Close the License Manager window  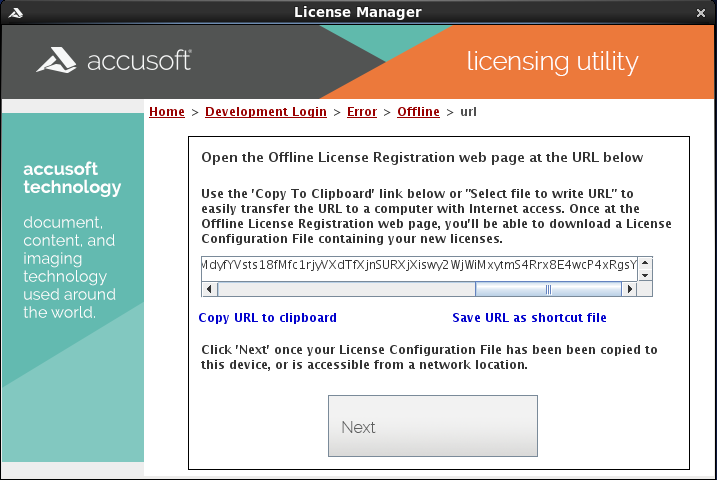(x=702, y=12)
